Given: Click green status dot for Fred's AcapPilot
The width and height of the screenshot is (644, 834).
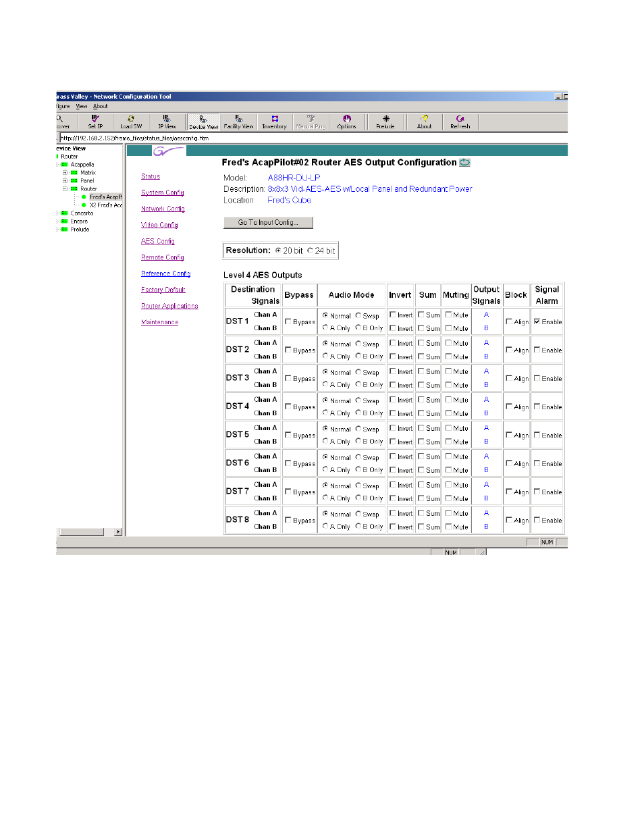Looking at the screenshot, I should tap(84, 197).
